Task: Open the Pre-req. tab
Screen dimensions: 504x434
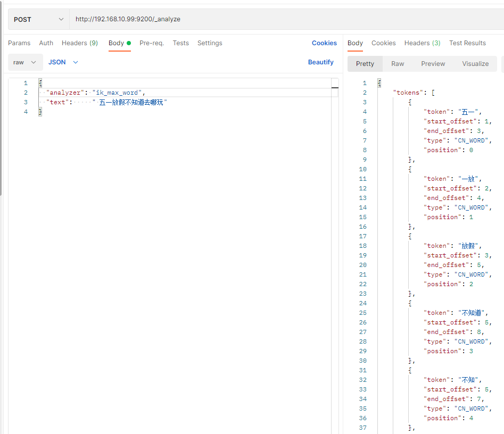Action: [x=152, y=43]
